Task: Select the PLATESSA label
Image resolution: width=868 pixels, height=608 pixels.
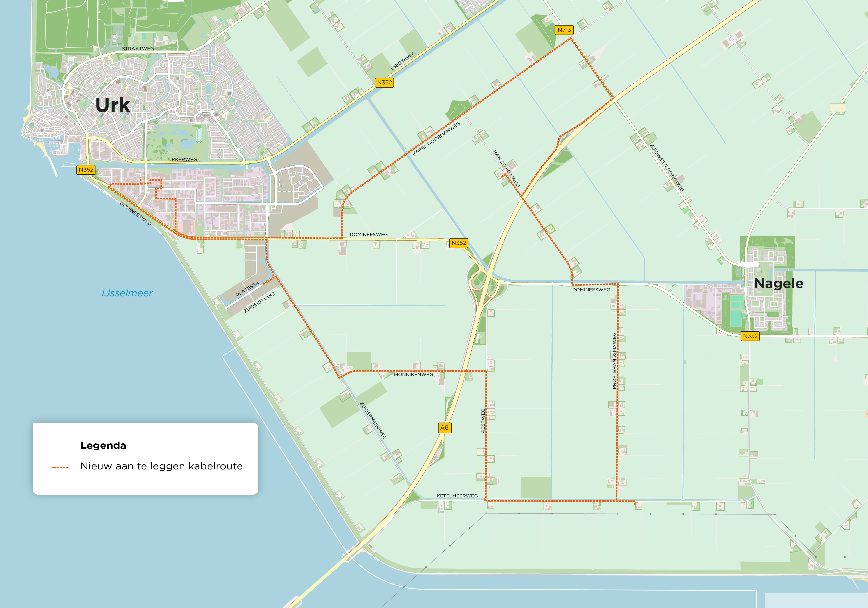Action: [x=248, y=289]
